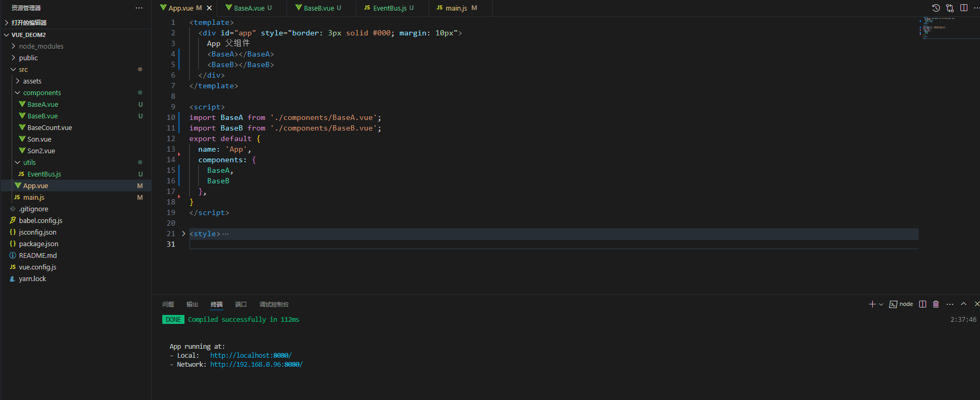Viewport: 980px width, 400px height.
Task: Collapse the utils folder
Action: [x=76, y=163]
